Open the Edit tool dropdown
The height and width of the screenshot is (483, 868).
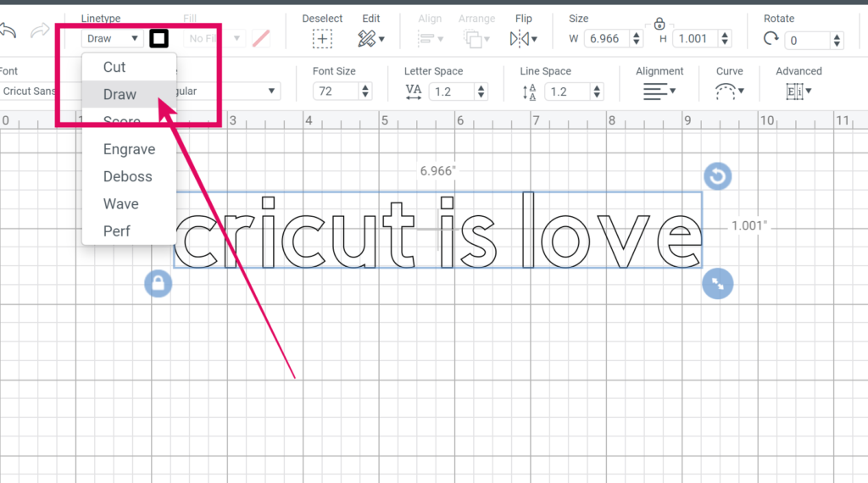[371, 39]
